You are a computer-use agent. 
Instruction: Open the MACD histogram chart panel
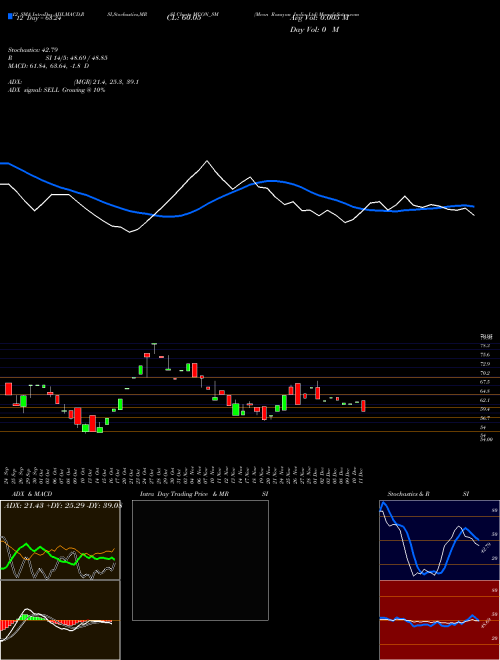pos(60,620)
